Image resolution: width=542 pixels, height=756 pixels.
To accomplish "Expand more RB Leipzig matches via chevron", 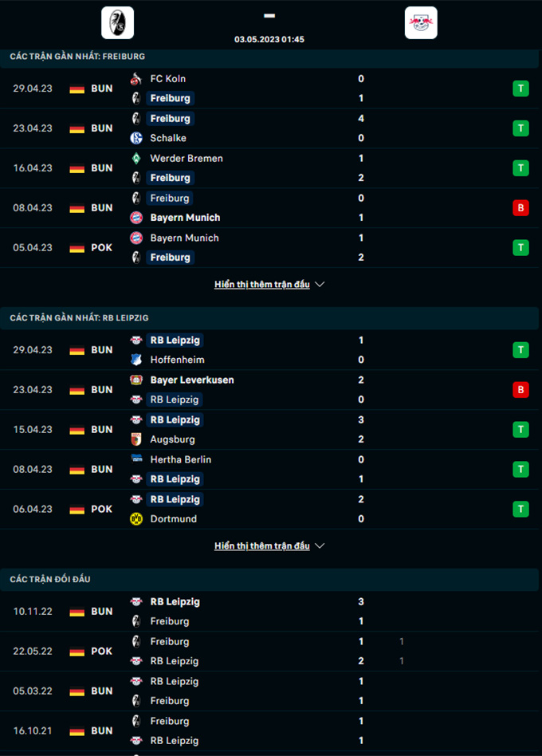I will (320, 545).
